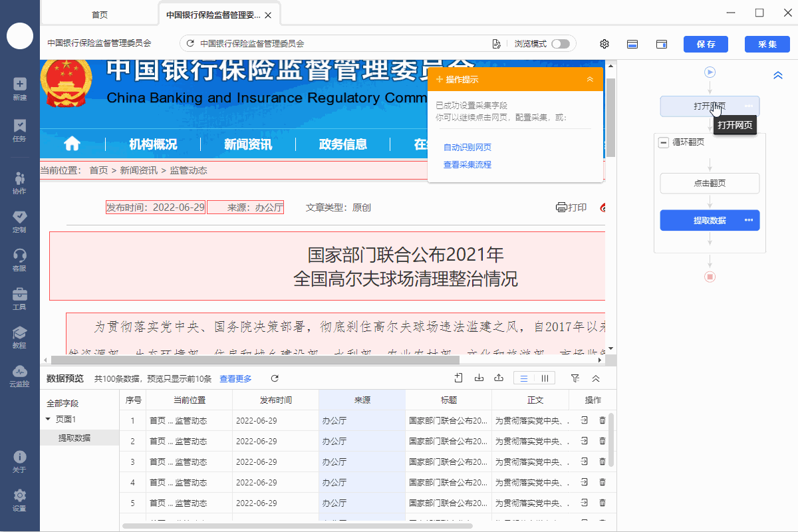Open the 政务信息 site menu

pos(343,144)
